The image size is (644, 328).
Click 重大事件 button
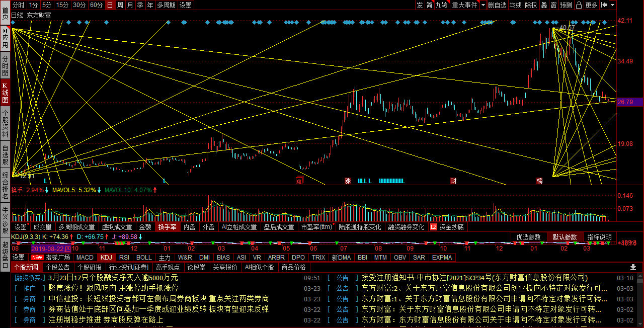pos(464,5)
